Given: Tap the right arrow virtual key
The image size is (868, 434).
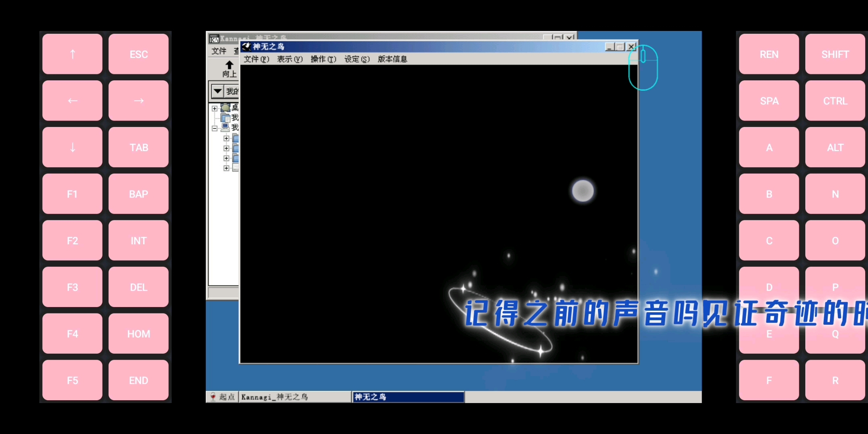Looking at the screenshot, I should pos(139,100).
